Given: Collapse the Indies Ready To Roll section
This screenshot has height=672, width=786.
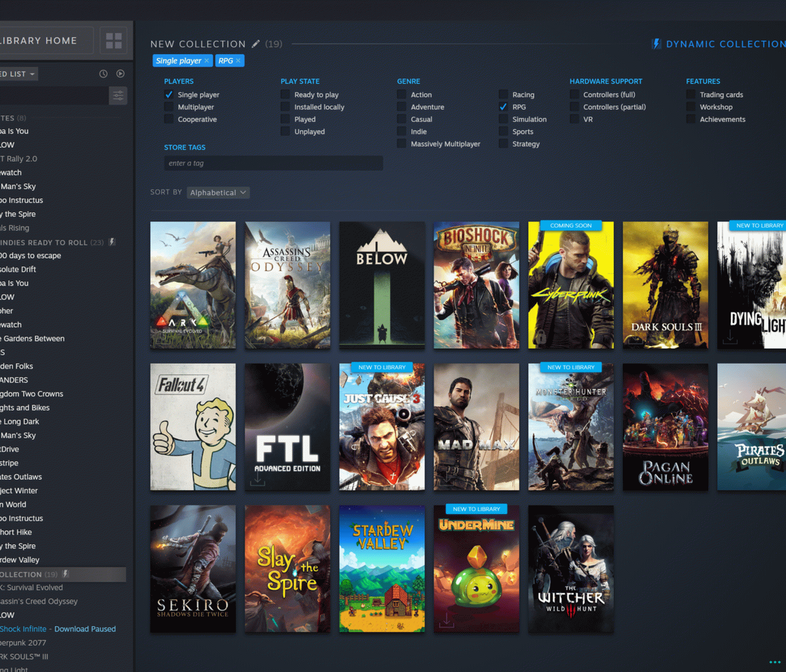Looking at the screenshot, I should click(x=44, y=242).
